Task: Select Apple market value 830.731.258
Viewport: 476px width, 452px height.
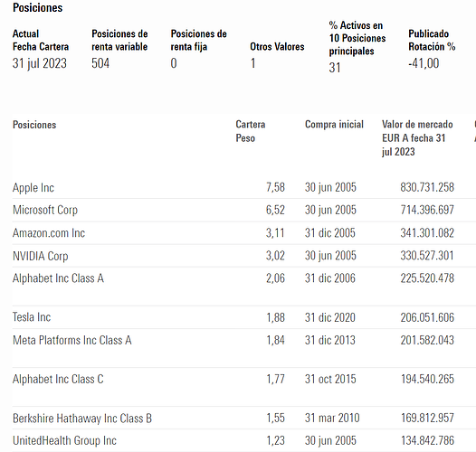Action: point(427,187)
